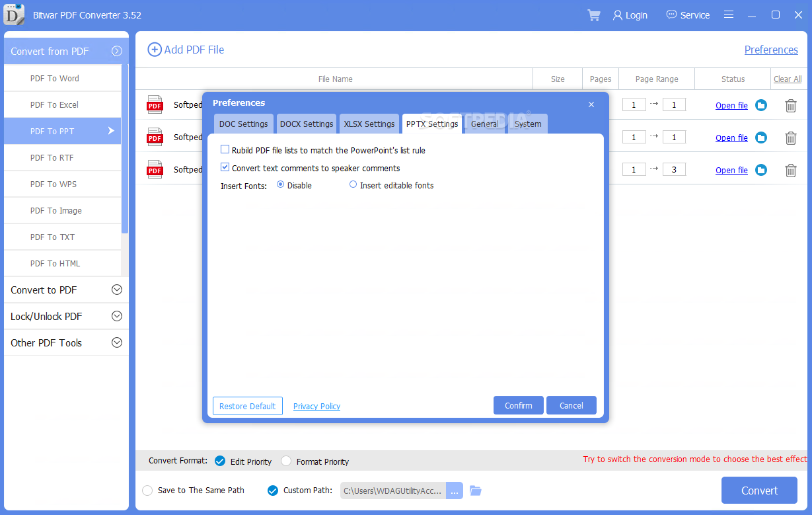Delete the second file with trash icon
Image resolution: width=812 pixels, height=515 pixels.
click(791, 138)
